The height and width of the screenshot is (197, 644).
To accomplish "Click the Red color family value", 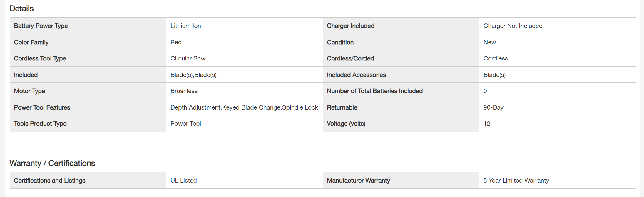I will pos(176,42).
